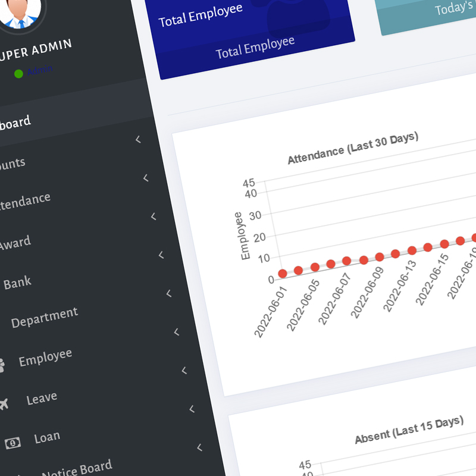
Task: Click the Employee y-axis label on Attendance chart
Action: 242,236
